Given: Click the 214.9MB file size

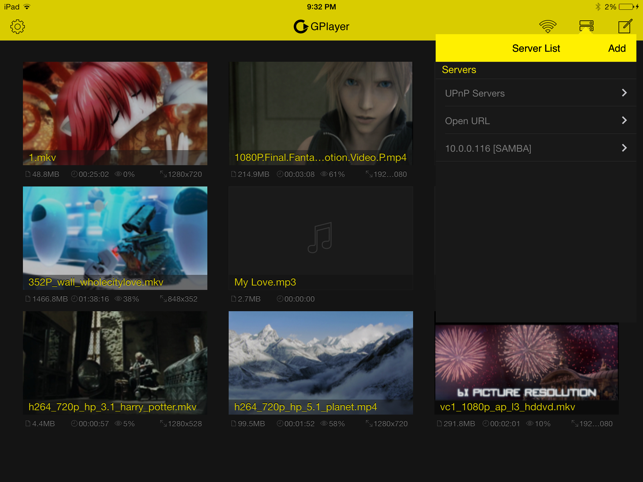Looking at the screenshot, I should [x=253, y=174].
